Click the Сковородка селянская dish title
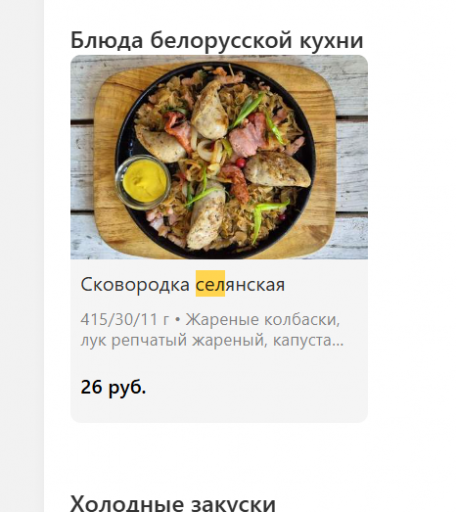457x512 pixels. click(x=183, y=284)
